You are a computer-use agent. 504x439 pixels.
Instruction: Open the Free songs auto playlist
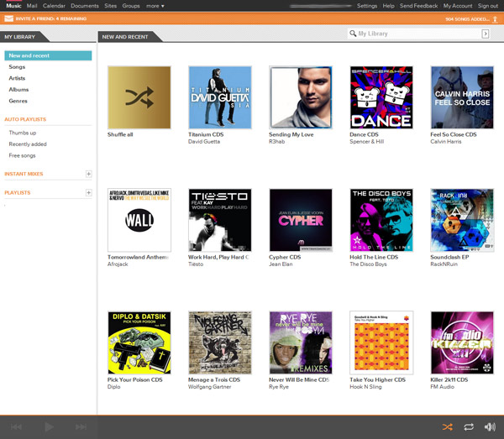pyautogui.click(x=22, y=155)
